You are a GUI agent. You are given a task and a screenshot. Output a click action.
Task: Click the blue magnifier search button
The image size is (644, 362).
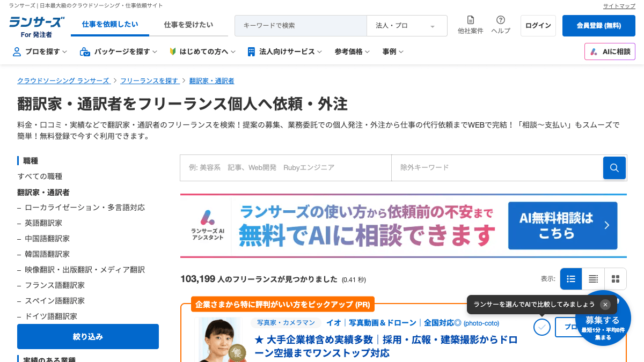[x=614, y=168]
